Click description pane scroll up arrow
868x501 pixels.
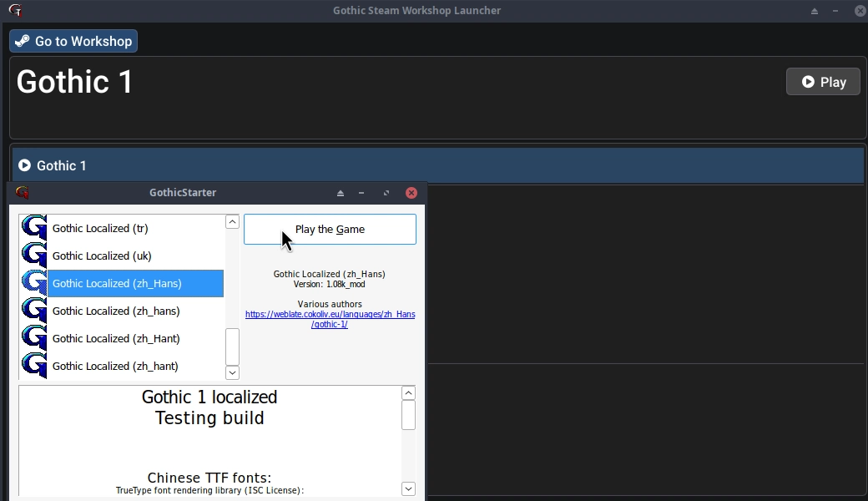click(x=408, y=393)
